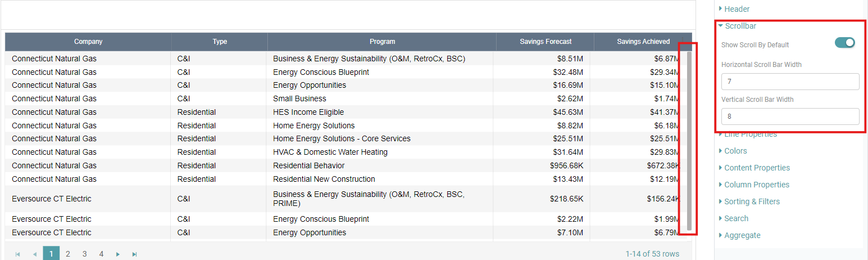Open Column Properties section
This screenshot has height=260, width=868.
pos(756,185)
